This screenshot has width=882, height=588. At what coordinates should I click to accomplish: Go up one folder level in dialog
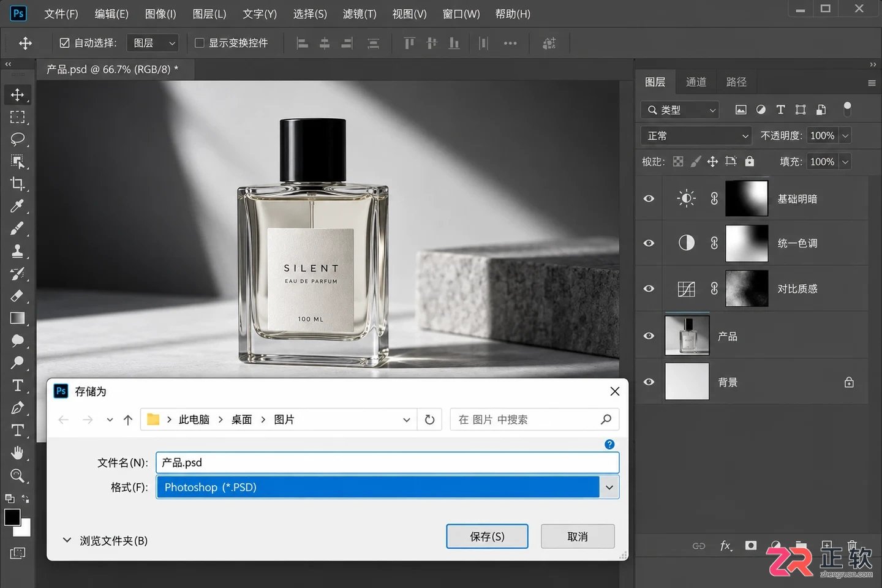pyautogui.click(x=128, y=420)
